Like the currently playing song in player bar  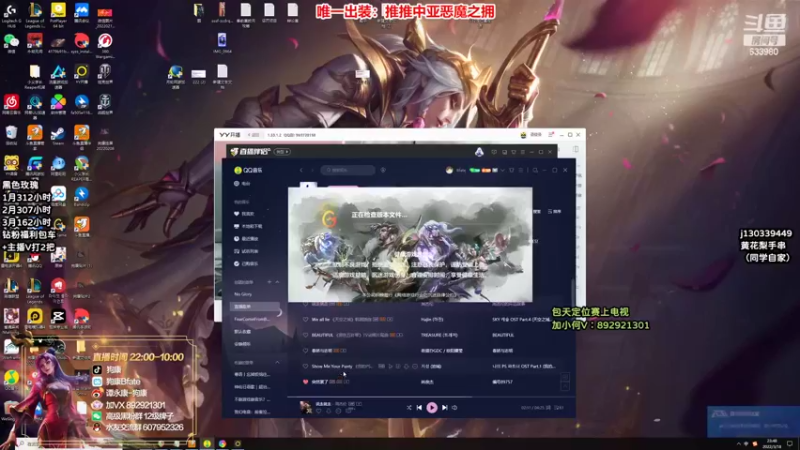(319, 411)
